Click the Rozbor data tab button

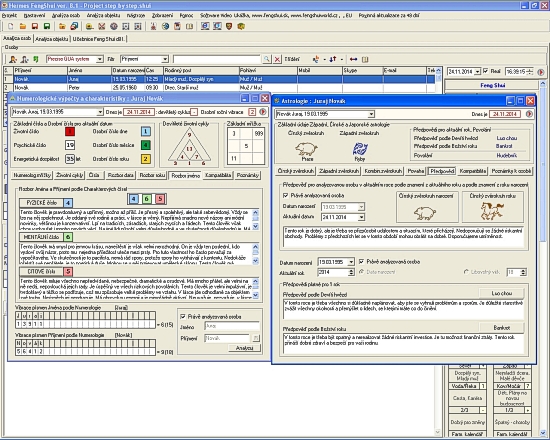pos(121,175)
